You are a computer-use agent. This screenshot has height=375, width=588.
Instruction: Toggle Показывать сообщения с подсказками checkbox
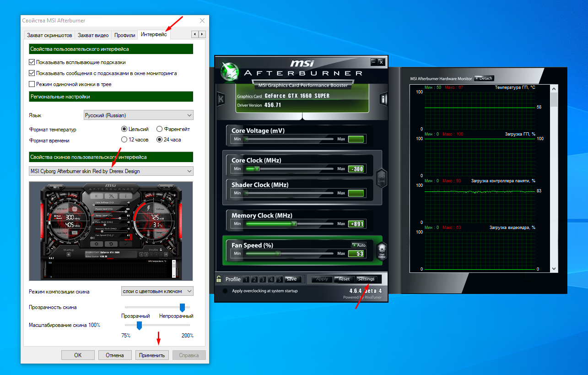[32, 73]
